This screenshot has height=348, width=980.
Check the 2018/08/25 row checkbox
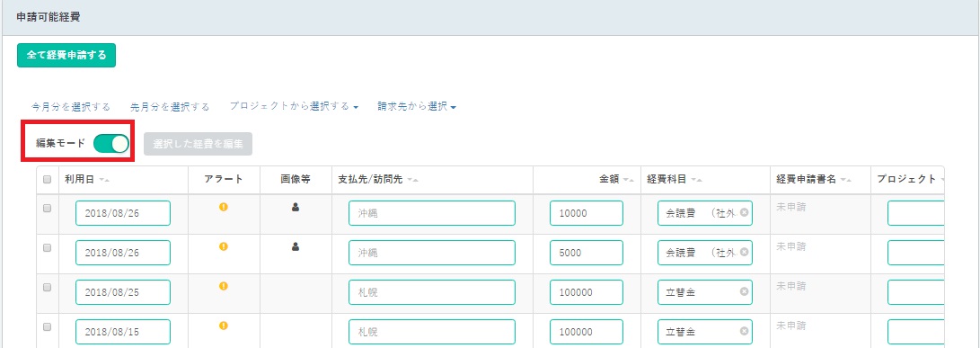[x=47, y=287]
